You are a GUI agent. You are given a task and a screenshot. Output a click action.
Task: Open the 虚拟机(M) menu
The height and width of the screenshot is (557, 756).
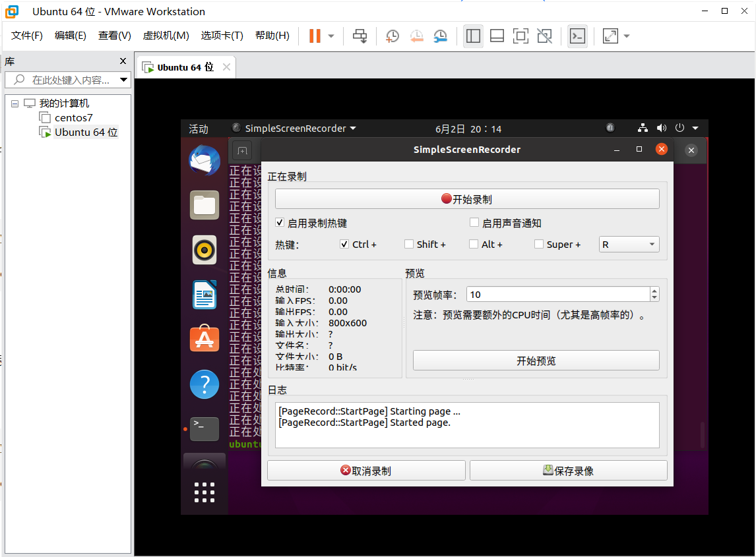click(167, 36)
